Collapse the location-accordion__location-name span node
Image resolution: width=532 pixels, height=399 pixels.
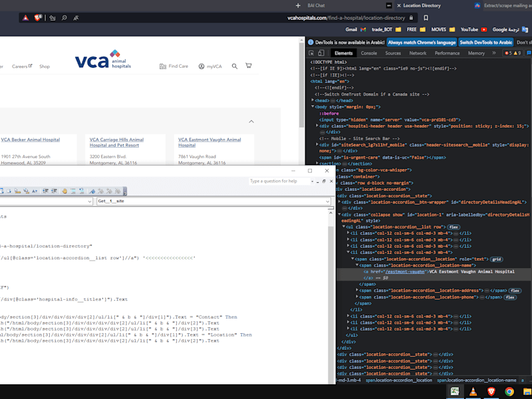point(356,265)
